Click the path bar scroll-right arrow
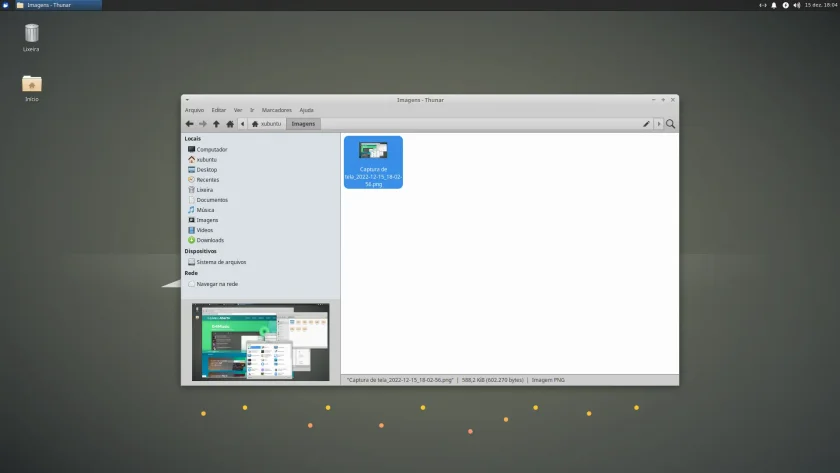This screenshot has width=840, height=473. point(659,124)
